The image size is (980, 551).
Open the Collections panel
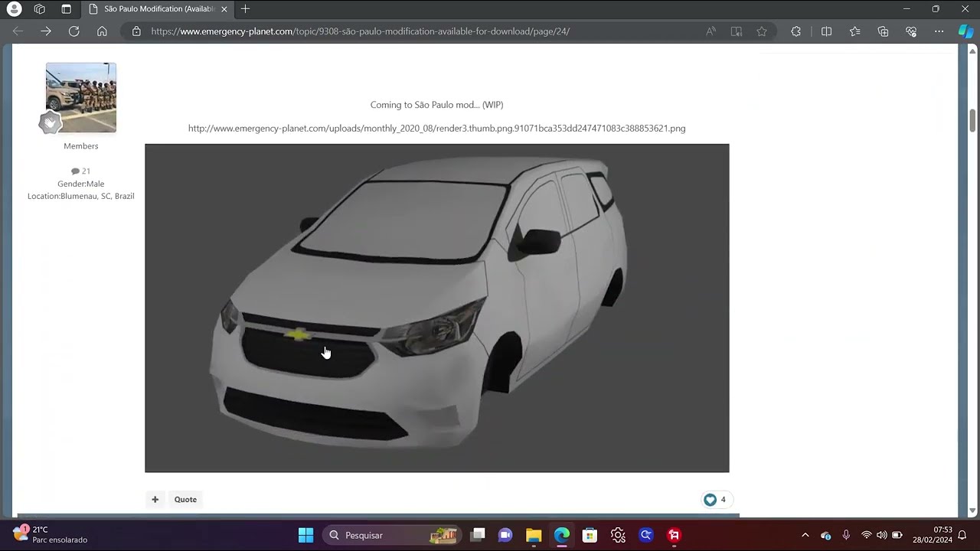coord(883,31)
